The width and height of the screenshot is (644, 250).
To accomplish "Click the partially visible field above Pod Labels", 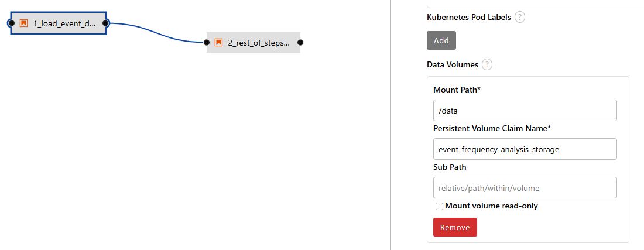I will (x=535, y=4).
